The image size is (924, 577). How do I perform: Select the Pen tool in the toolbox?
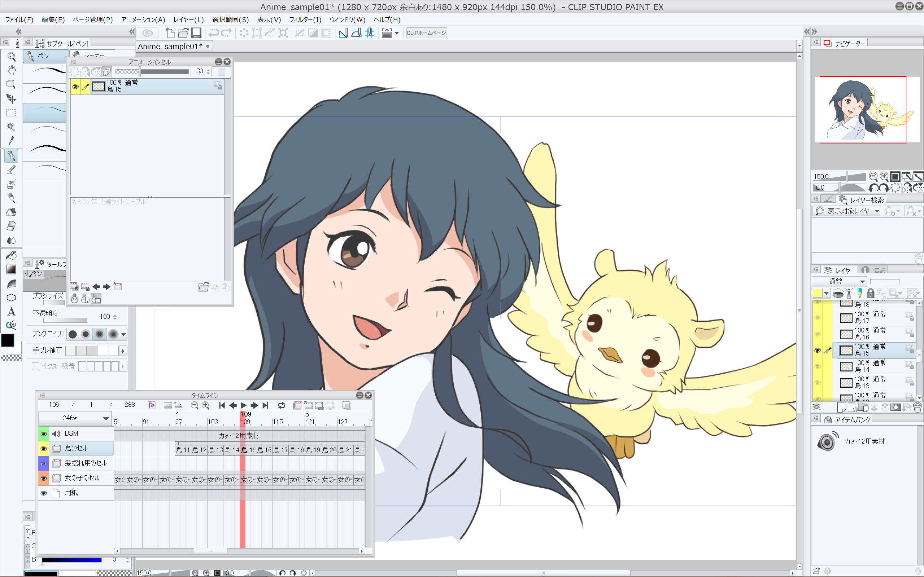(12, 155)
